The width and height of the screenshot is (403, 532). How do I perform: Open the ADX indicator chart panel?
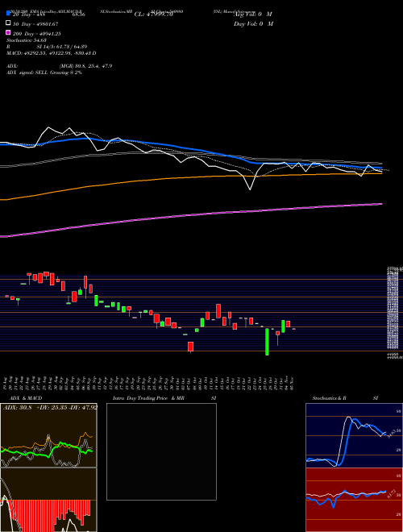(x=48, y=435)
